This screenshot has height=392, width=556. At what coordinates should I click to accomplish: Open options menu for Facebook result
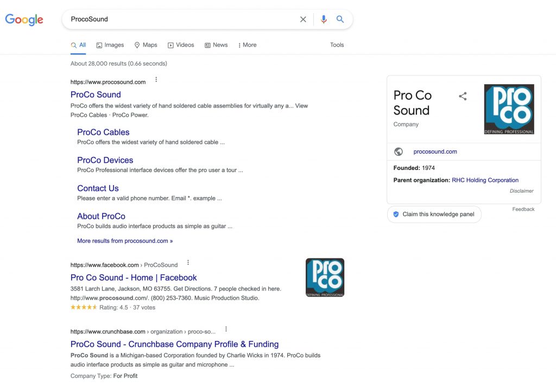coord(188,263)
